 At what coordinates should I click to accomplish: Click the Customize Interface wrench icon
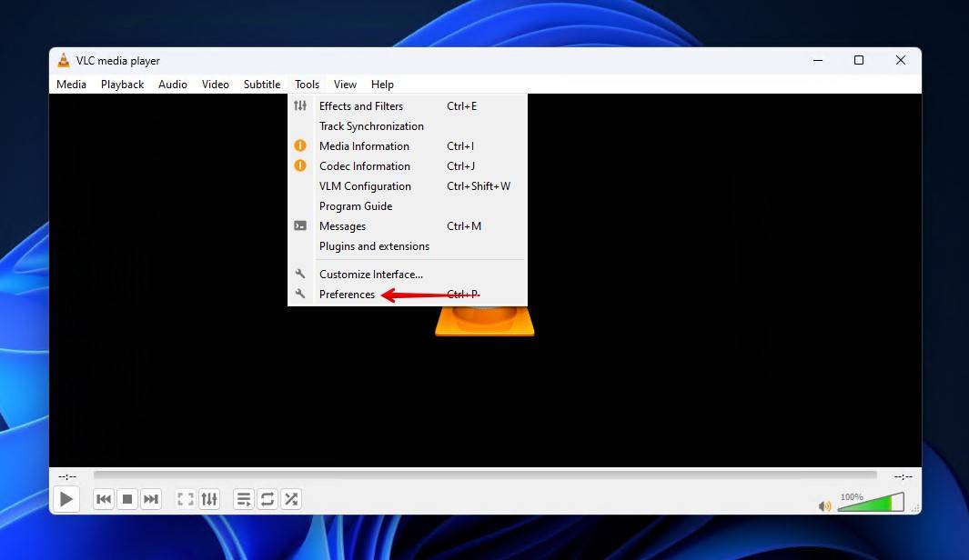(299, 274)
